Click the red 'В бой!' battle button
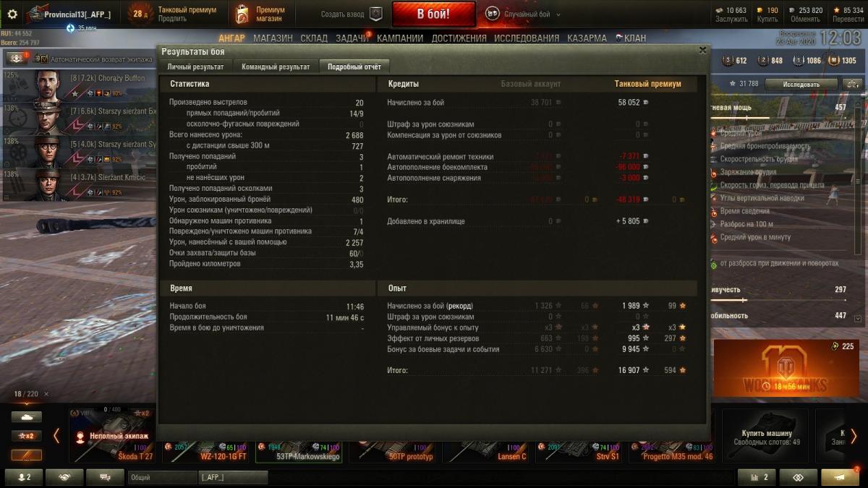Image resolution: width=868 pixels, height=488 pixels. tap(434, 14)
